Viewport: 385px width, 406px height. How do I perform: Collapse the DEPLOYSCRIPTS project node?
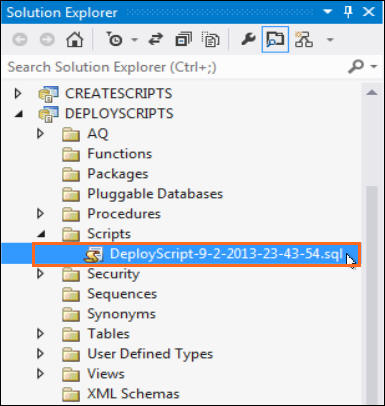point(19,114)
